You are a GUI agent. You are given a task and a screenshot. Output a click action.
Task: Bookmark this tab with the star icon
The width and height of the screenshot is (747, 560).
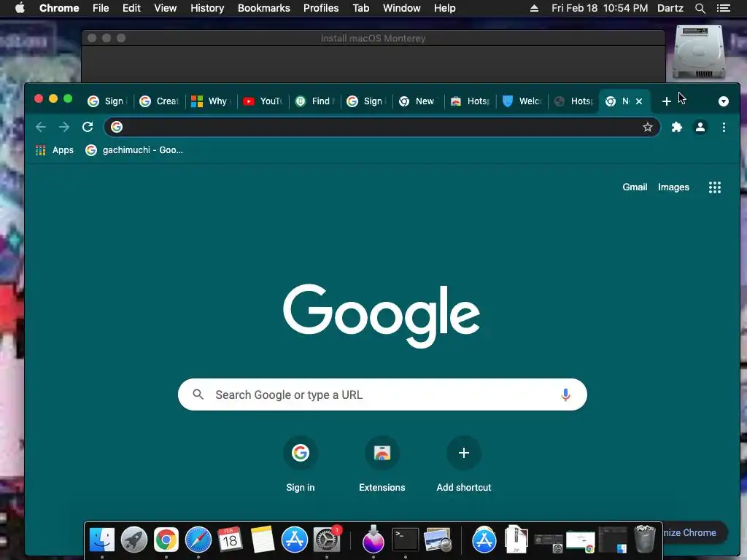[647, 127]
